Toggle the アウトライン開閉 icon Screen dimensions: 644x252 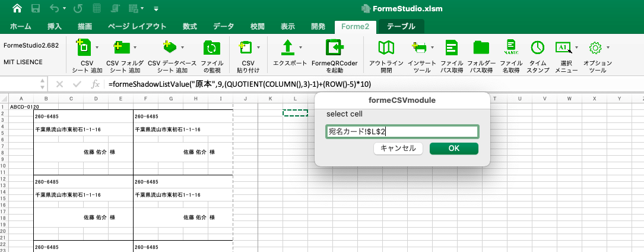point(386,48)
